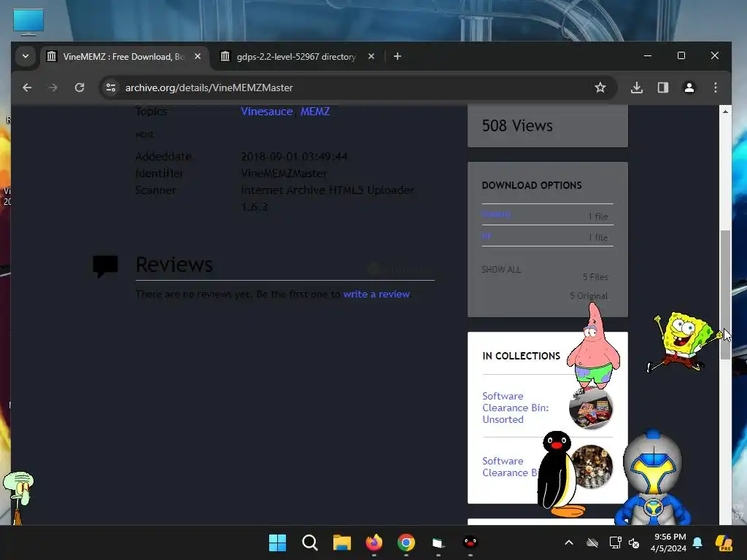Click the 508 Views counter

click(x=517, y=125)
